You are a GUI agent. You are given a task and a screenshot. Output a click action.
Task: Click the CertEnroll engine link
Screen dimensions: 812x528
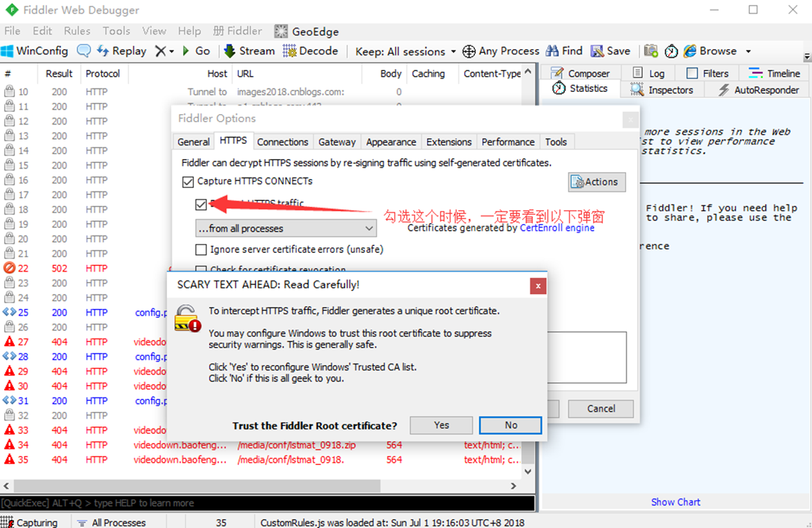(557, 228)
